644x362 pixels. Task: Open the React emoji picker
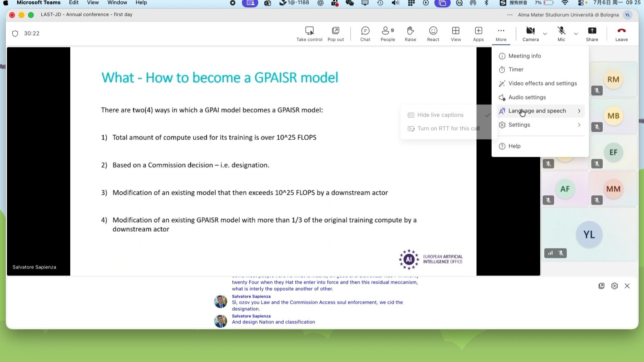point(433,34)
